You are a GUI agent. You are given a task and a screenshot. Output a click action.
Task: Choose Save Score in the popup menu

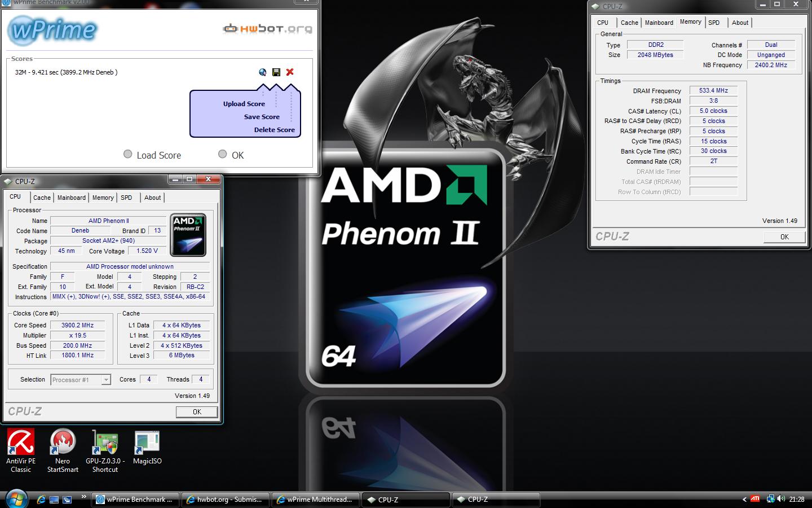tap(262, 117)
